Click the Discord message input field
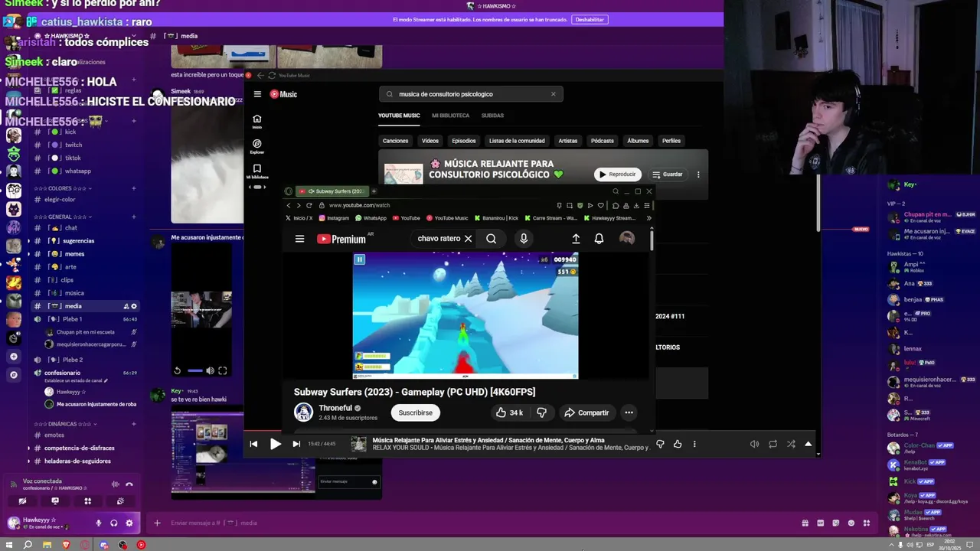This screenshot has width=980, height=551. [x=475, y=523]
